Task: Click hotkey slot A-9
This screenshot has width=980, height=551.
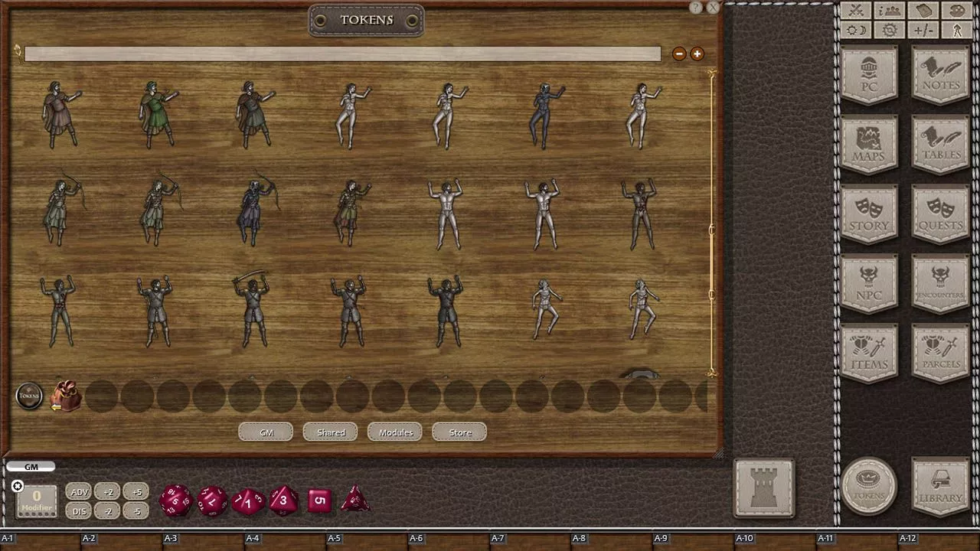Action: 661,539
